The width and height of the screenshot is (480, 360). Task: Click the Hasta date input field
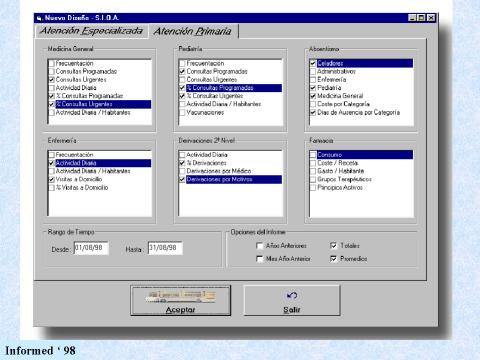(x=165, y=248)
